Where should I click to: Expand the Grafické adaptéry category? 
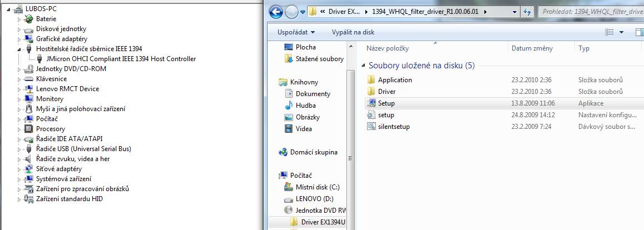coord(19,39)
